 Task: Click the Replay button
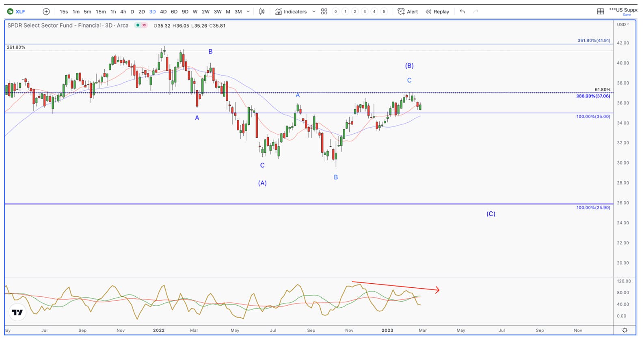tap(437, 11)
